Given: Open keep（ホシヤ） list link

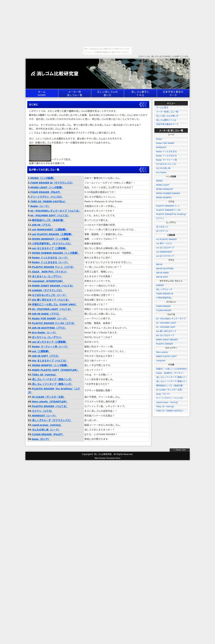Looking at the screenshot, I should [41, 439].
